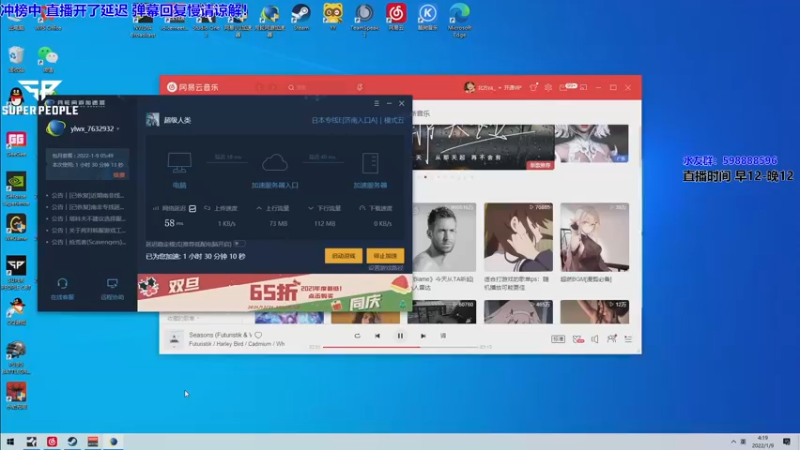
Task: Expand the ylwx_7632932 account dropdown
Action: (118, 129)
